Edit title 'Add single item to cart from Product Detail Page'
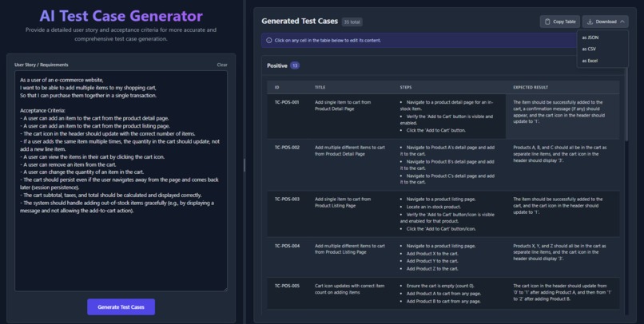644x324 pixels. (x=350, y=117)
